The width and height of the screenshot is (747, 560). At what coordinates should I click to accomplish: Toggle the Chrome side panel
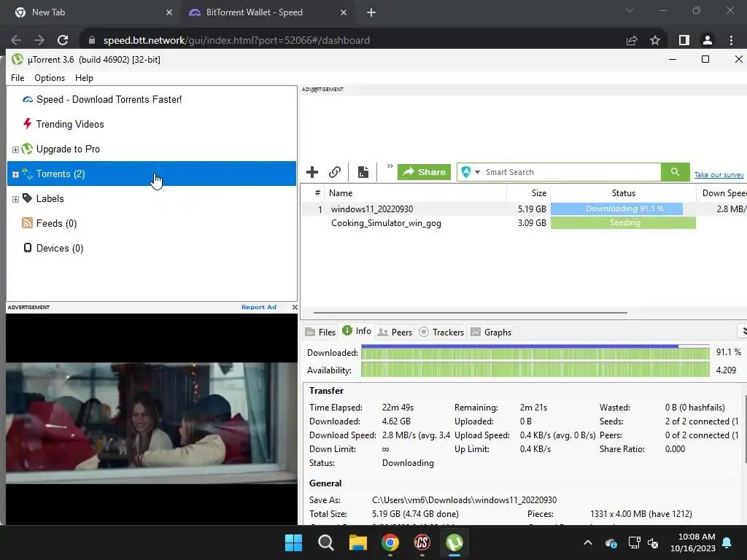[x=684, y=40]
